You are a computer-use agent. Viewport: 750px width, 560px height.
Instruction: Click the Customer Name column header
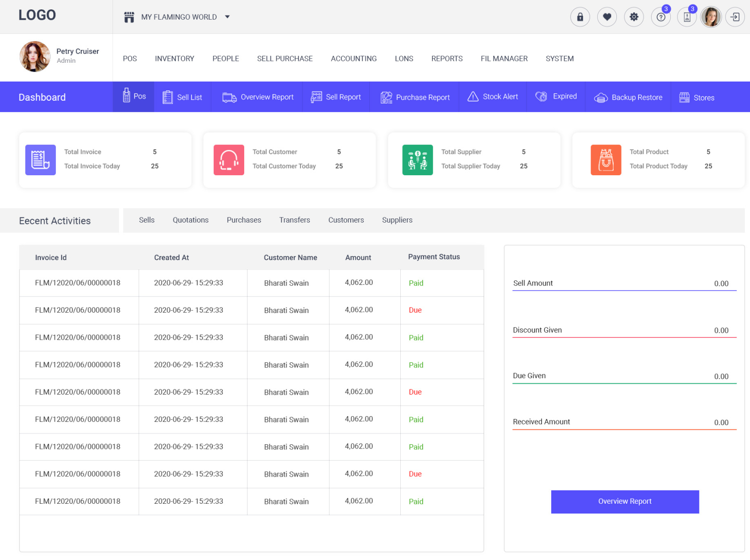tap(290, 258)
